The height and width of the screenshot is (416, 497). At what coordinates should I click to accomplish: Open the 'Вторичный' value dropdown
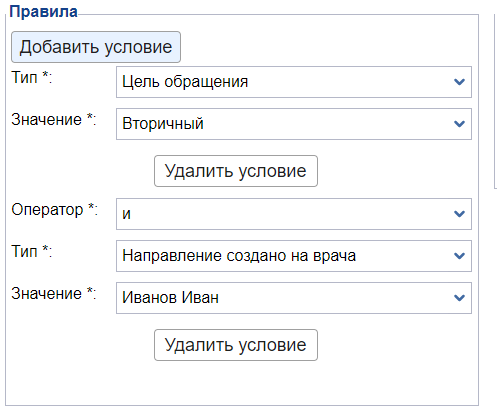(294, 124)
